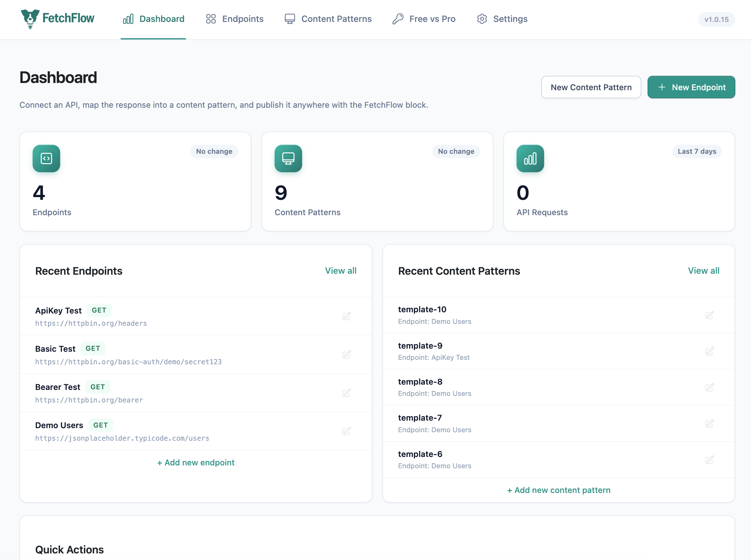Viewport: 751px width, 560px height.
Task: Click the Endpoints grid icon in nav
Action: tap(211, 19)
